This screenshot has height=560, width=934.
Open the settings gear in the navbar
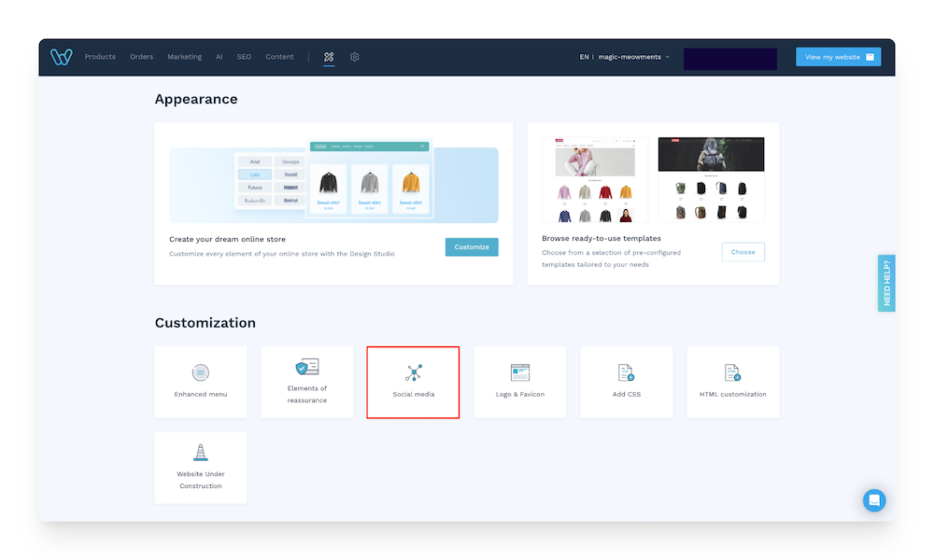tap(355, 57)
